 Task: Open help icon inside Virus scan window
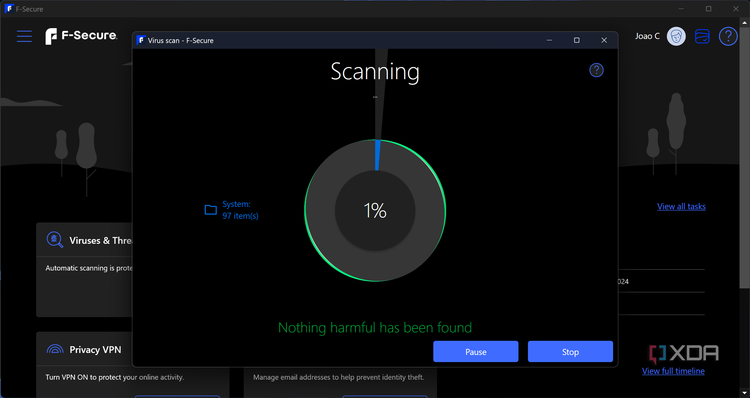tap(596, 70)
